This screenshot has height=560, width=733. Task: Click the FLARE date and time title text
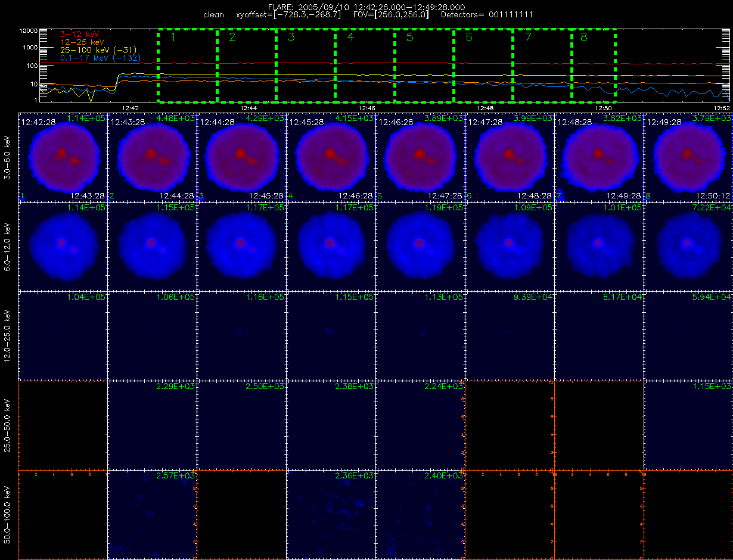tap(367, 7)
